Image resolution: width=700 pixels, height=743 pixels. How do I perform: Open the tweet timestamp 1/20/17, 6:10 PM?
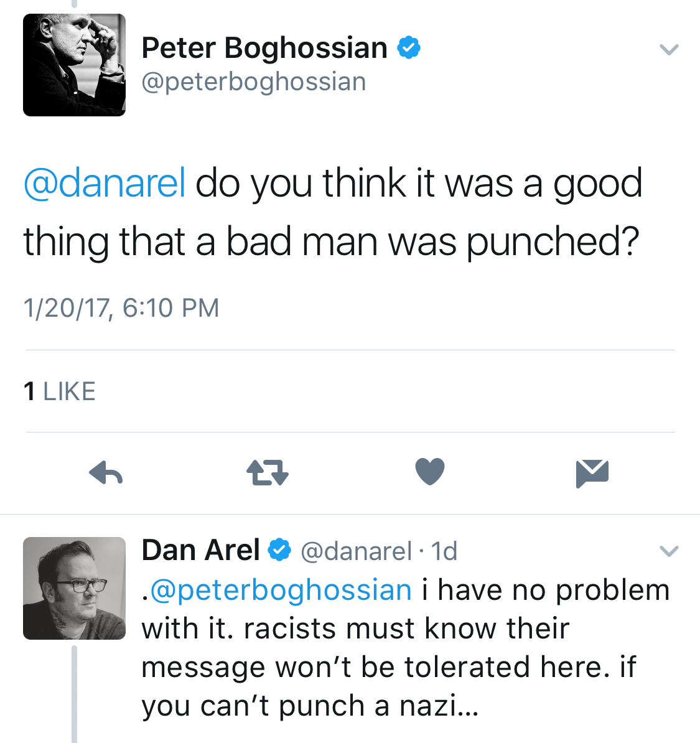click(x=121, y=308)
